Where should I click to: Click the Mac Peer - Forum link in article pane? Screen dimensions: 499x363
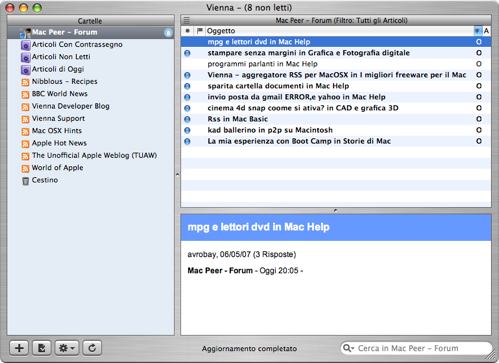coord(220,270)
